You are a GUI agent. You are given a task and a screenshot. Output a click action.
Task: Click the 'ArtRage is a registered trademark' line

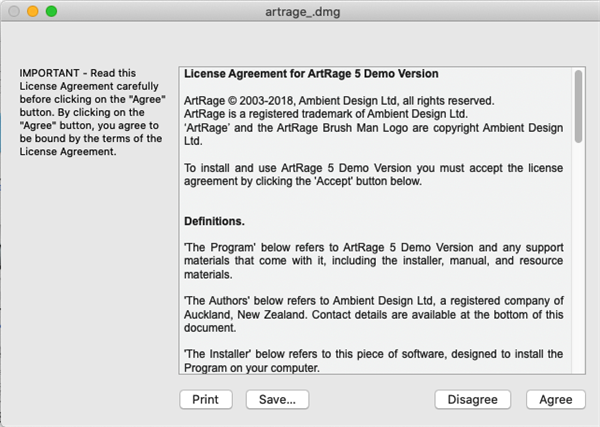(326, 114)
